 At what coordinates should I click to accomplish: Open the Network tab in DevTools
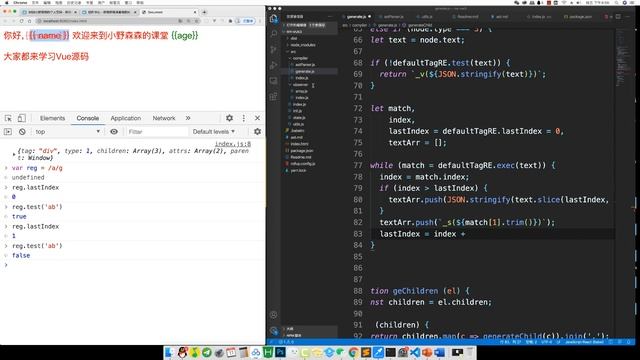click(x=164, y=118)
